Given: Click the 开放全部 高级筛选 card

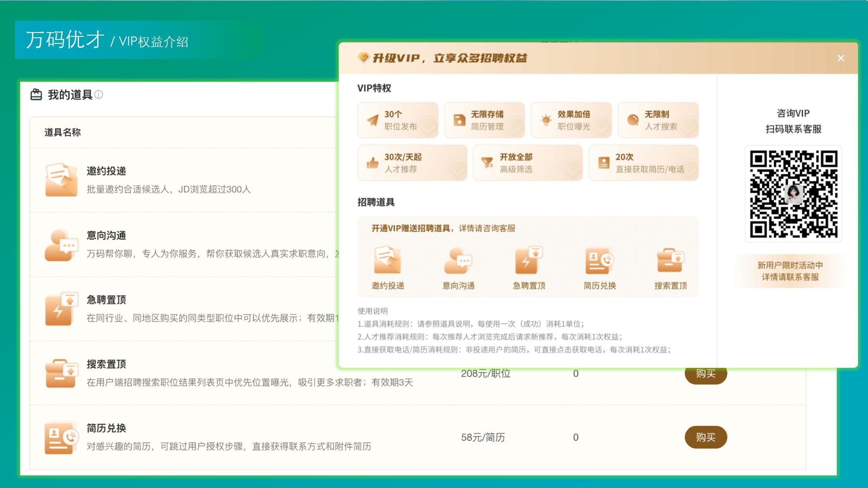Looking at the screenshot, I should coord(528,163).
